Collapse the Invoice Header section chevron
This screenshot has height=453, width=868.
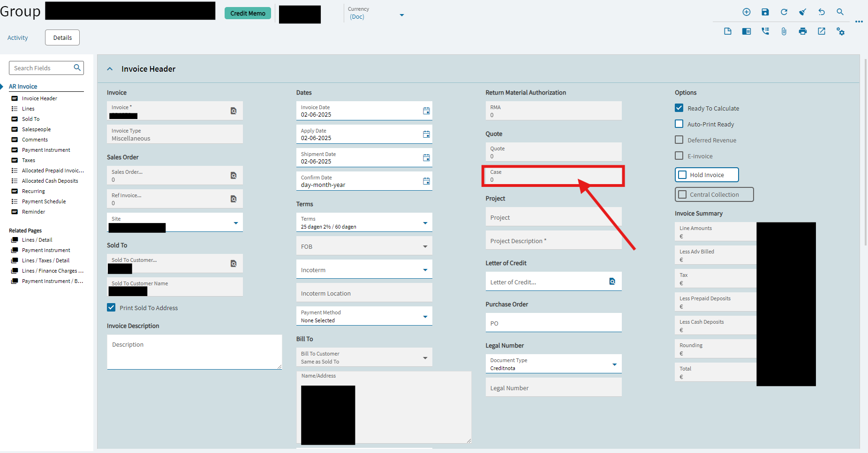110,68
